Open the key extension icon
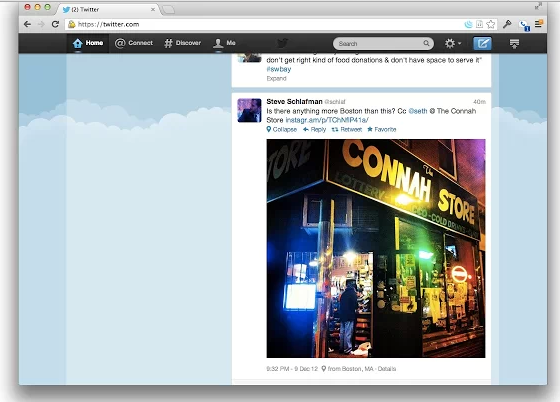The image size is (560, 402). point(507,24)
